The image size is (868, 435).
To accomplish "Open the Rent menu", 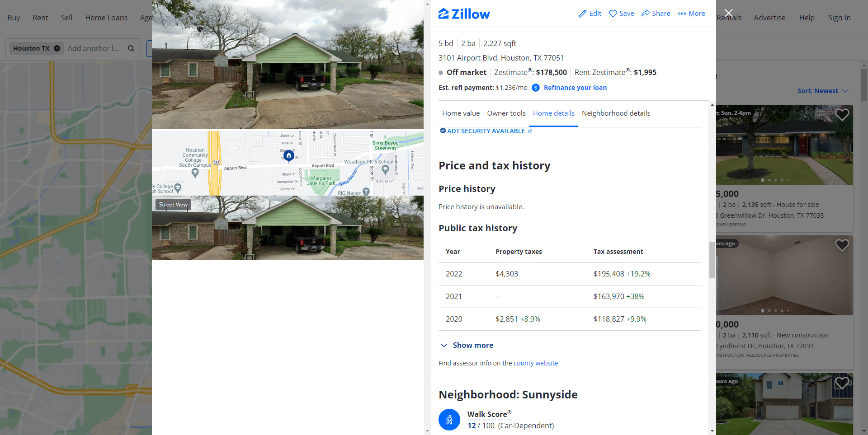I will pyautogui.click(x=40, y=18).
